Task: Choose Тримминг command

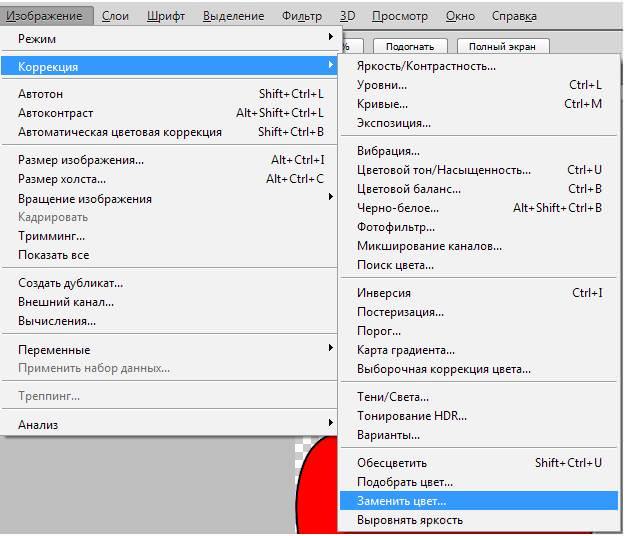Action: click(x=170, y=236)
